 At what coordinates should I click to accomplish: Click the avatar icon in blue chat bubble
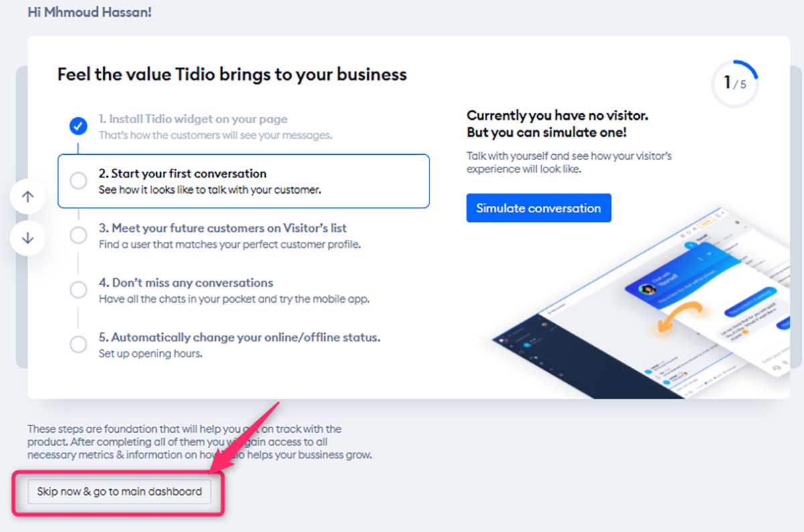648,289
